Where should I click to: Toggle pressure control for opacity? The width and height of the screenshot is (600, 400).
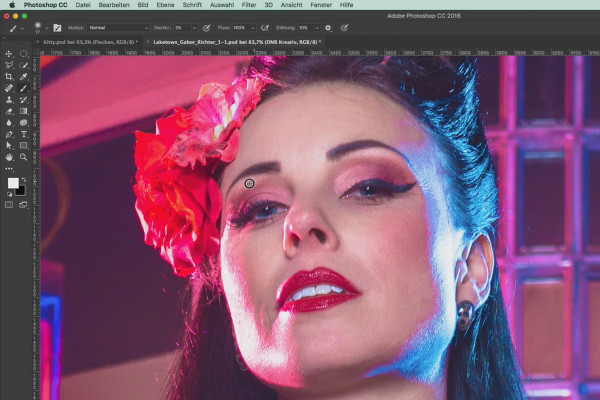tap(207, 28)
